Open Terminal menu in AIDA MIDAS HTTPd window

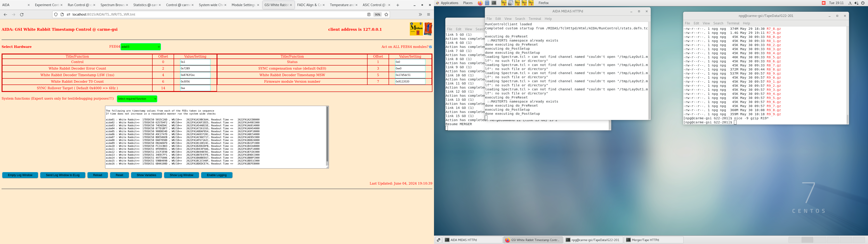coord(534,19)
